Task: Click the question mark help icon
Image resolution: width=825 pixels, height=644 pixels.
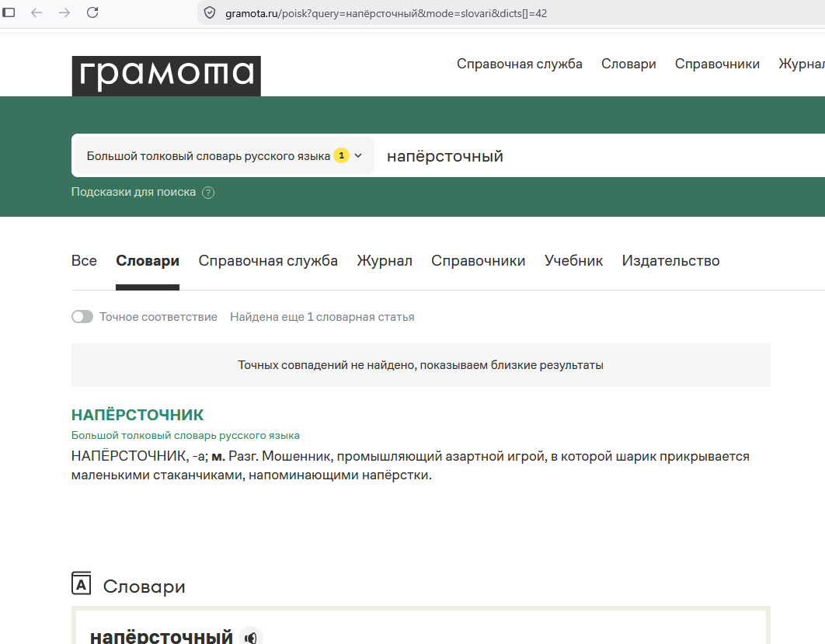Action: 208,193
